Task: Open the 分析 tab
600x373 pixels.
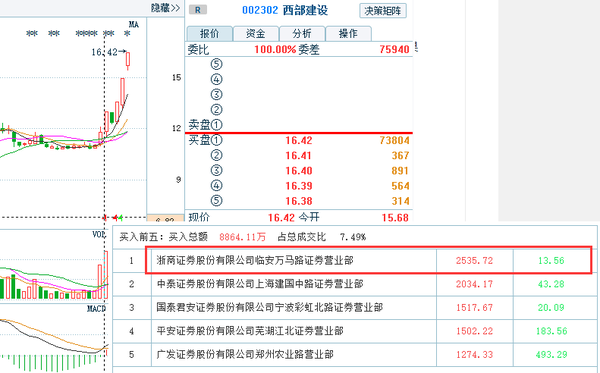Action: tap(302, 34)
